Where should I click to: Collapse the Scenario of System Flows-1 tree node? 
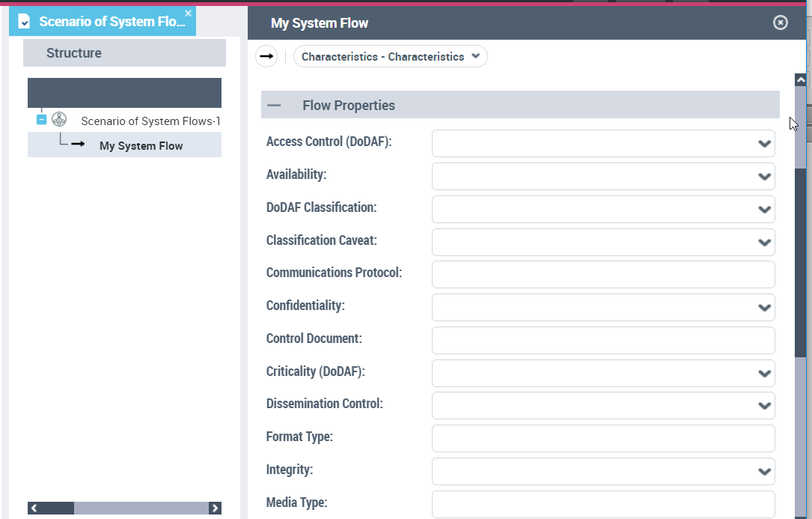coord(42,120)
